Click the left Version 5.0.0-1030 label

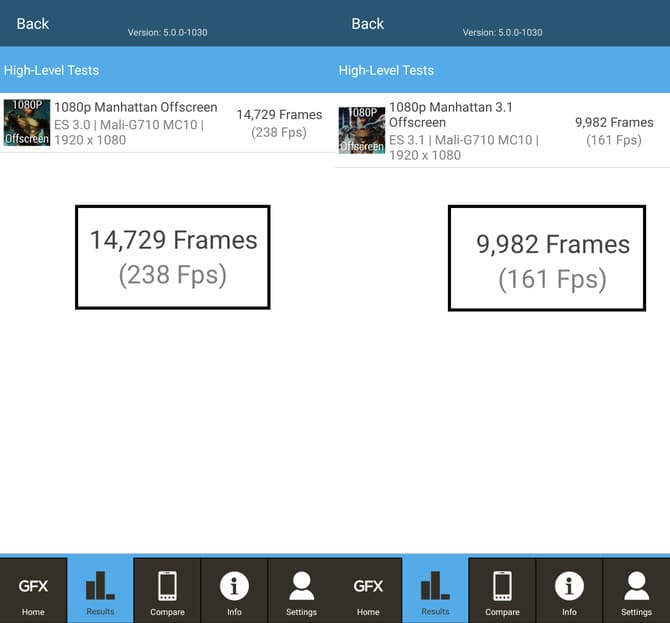pyautogui.click(x=168, y=32)
